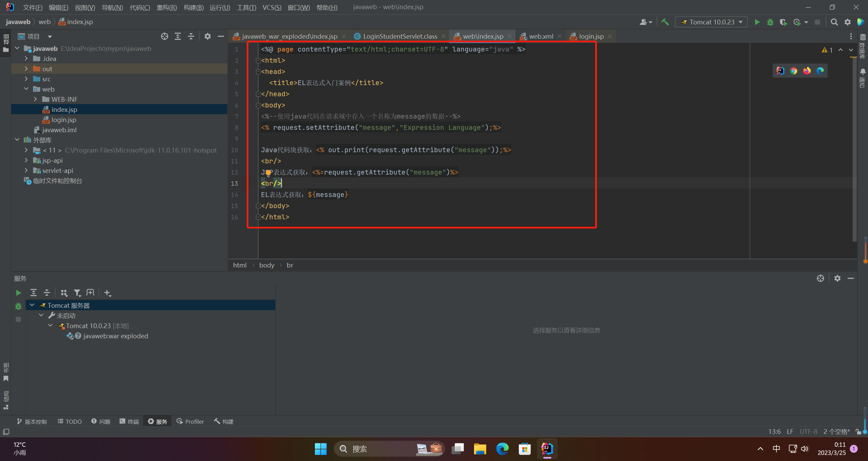Click the UTF-8 encoding status bar widget
868x461 pixels.
pos(808,432)
